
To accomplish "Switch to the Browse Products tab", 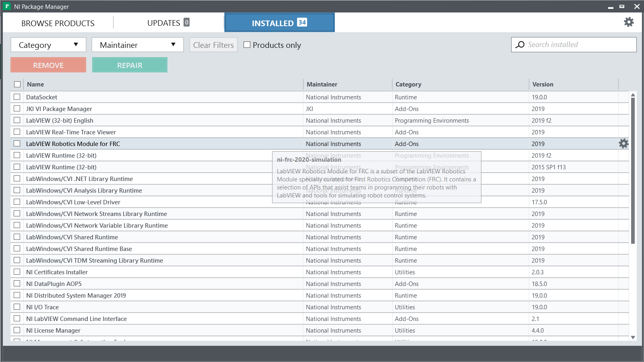I will 58,23.
